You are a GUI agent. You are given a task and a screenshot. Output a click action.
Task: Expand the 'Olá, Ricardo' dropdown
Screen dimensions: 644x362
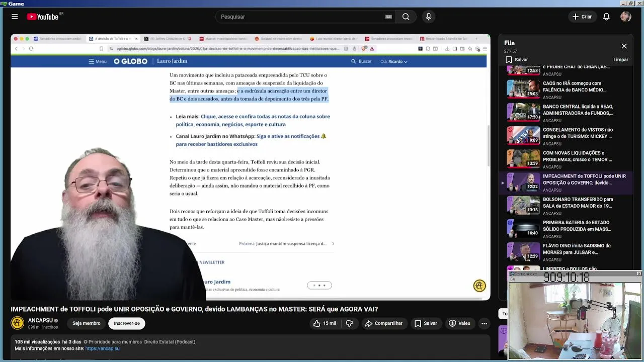click(394, 61)
